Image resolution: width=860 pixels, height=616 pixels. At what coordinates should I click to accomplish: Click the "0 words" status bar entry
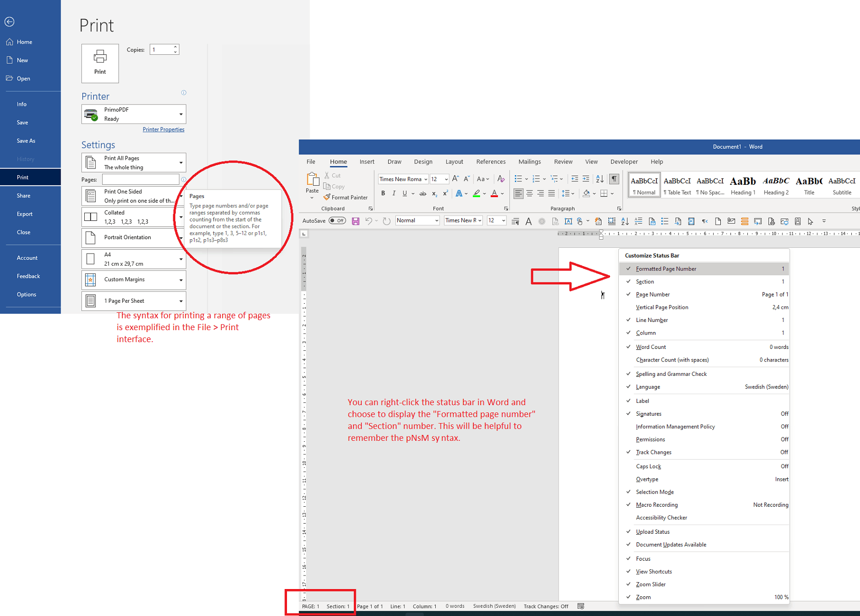pos(455,606)
